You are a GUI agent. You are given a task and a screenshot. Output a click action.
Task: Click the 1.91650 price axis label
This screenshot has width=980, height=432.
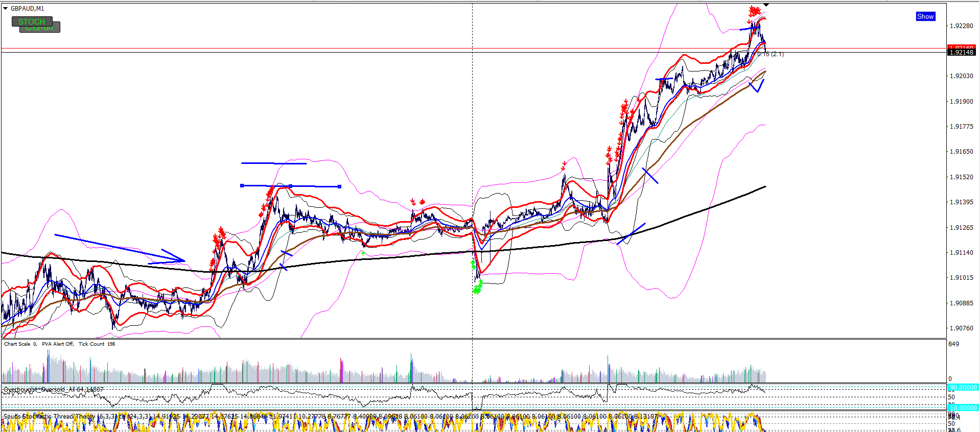point(961,152)
